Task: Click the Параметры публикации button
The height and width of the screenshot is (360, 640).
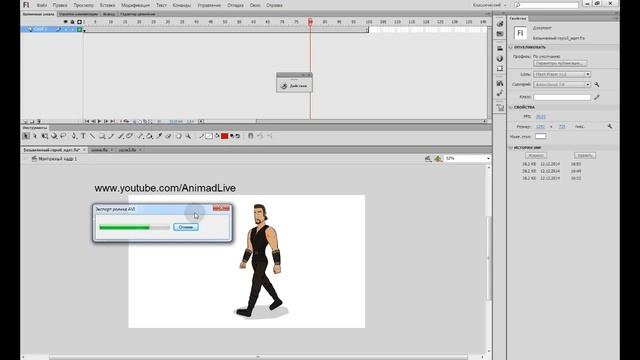Action: [560, 63]
